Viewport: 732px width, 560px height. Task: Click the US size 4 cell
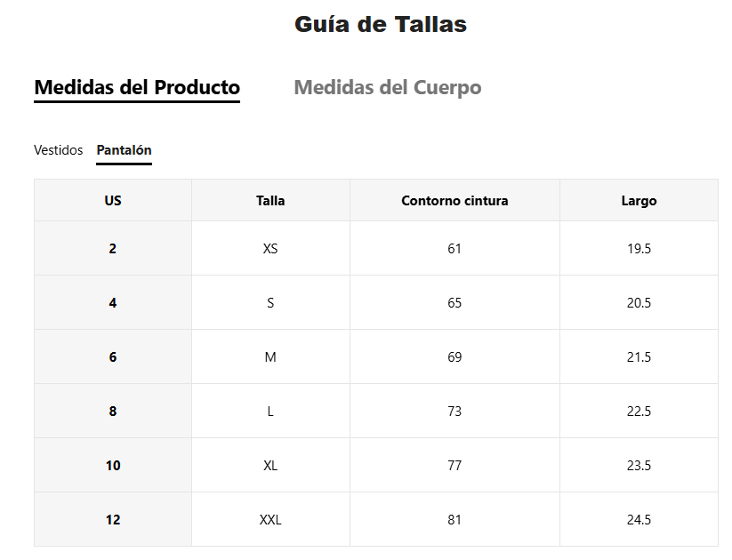pos(113,302)
